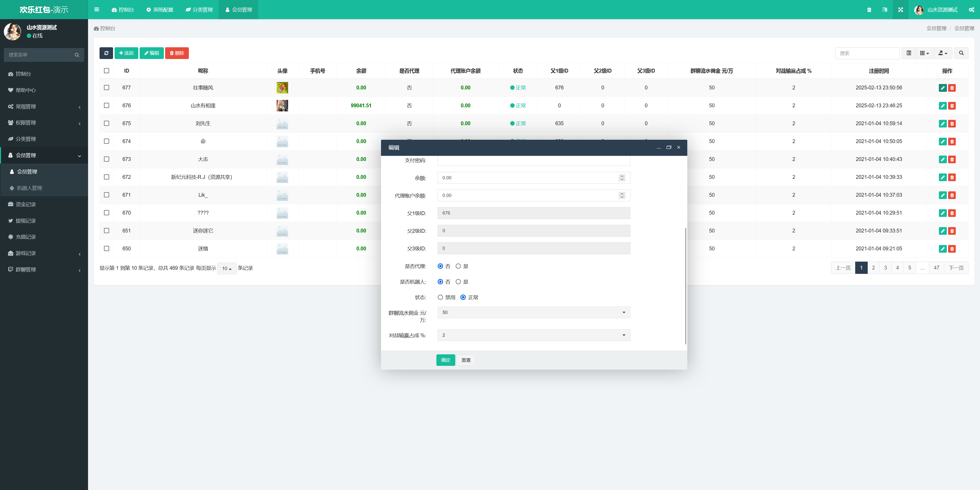The width and height of the screenshot is (980, 490).
Task: Click red delete icon for row 676
Action: pyautogui.click(x=952, y=106)
